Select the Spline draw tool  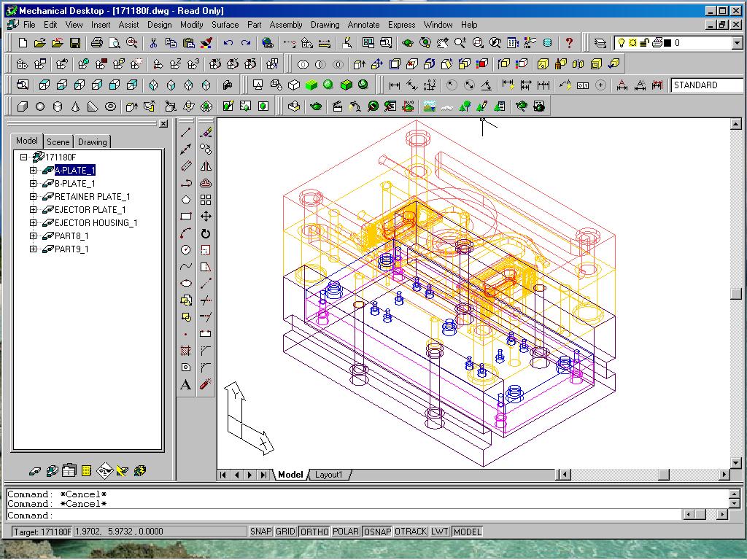186,267
